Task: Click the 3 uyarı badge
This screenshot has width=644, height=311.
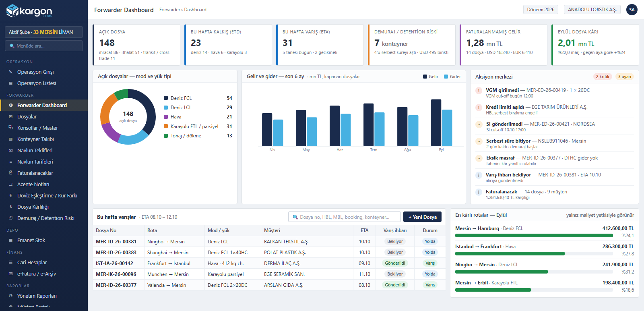Action: [624, 77]
